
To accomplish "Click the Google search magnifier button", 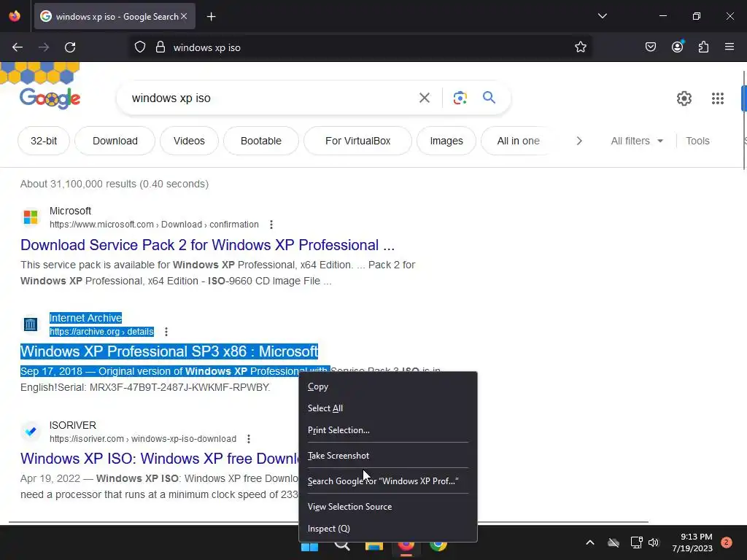I will (489, 98).
